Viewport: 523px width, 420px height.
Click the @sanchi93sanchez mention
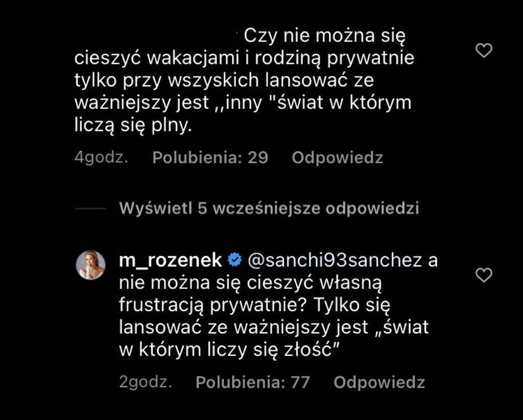tap(335, 261)
